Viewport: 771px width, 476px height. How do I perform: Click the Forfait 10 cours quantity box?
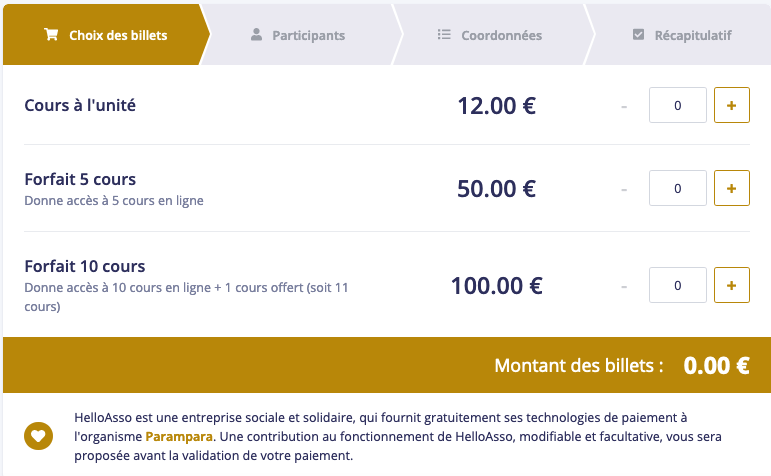click(x=678, y=286)
